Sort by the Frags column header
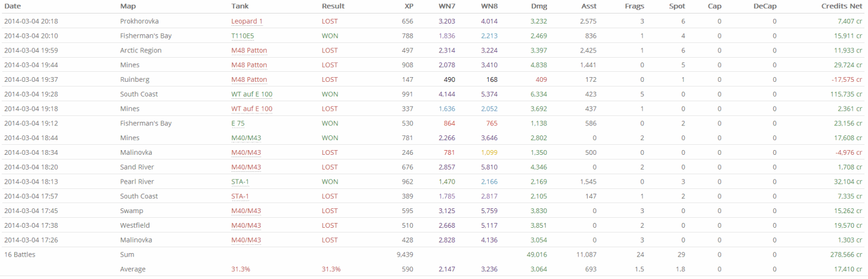The width and height of the screenshot is (868, 279). [x=634, y=6]
